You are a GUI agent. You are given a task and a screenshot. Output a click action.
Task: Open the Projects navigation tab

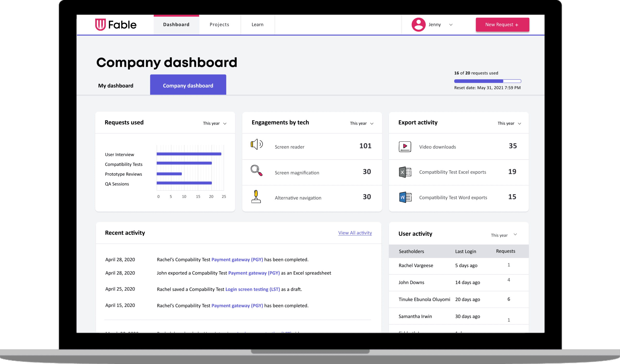(219, 25)
